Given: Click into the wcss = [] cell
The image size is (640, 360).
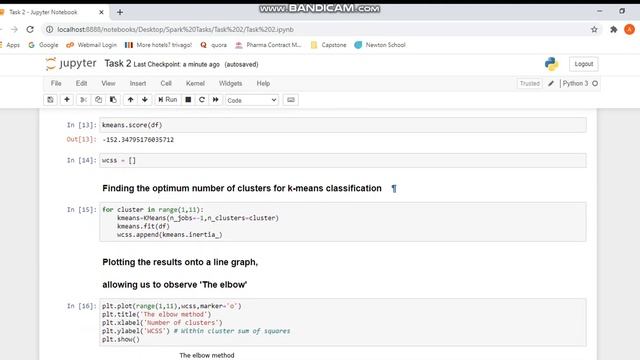Looking at the screenshot, I should click(x=343, y=160).
